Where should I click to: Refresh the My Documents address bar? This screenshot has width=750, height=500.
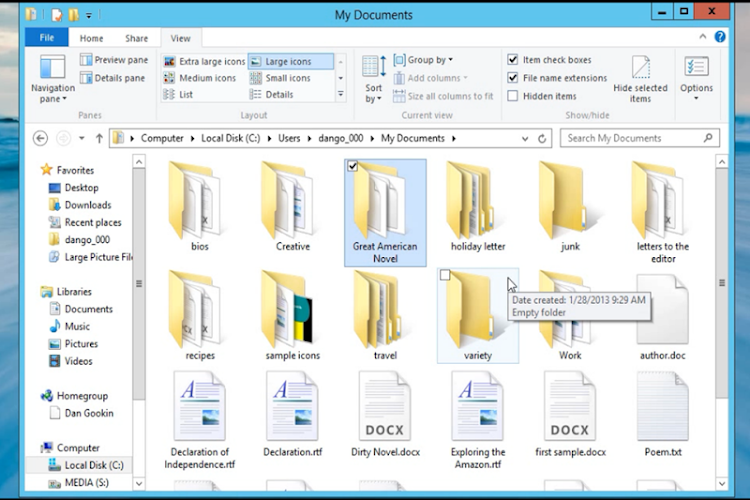tap(542, 139)
